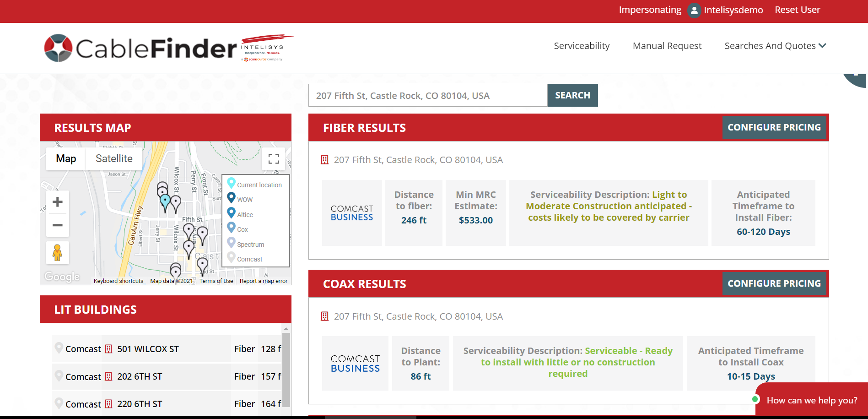Select the Comcast Business logo in Fiber Results
The width and height of the screenshot is (868, 419).
tap(352, 212)
